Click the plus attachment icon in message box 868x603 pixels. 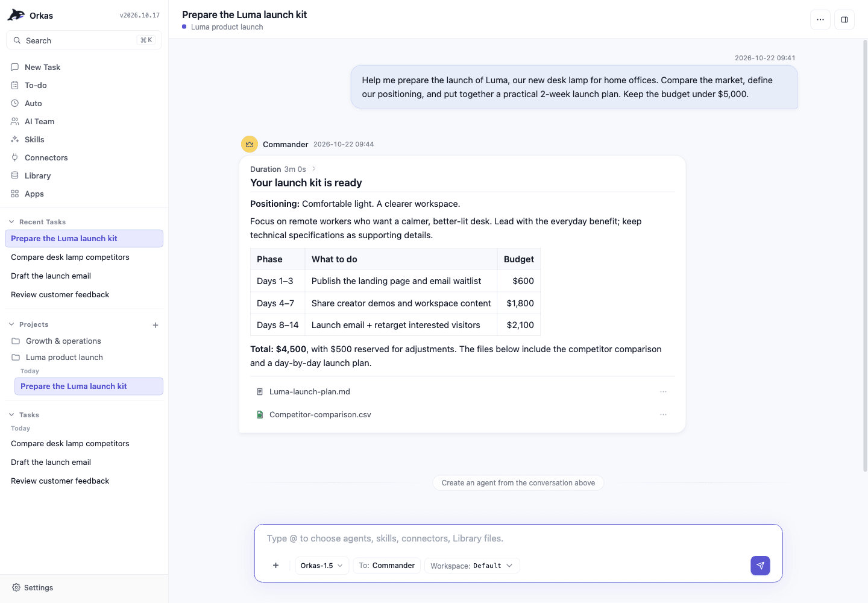click(x=275, y=566)
